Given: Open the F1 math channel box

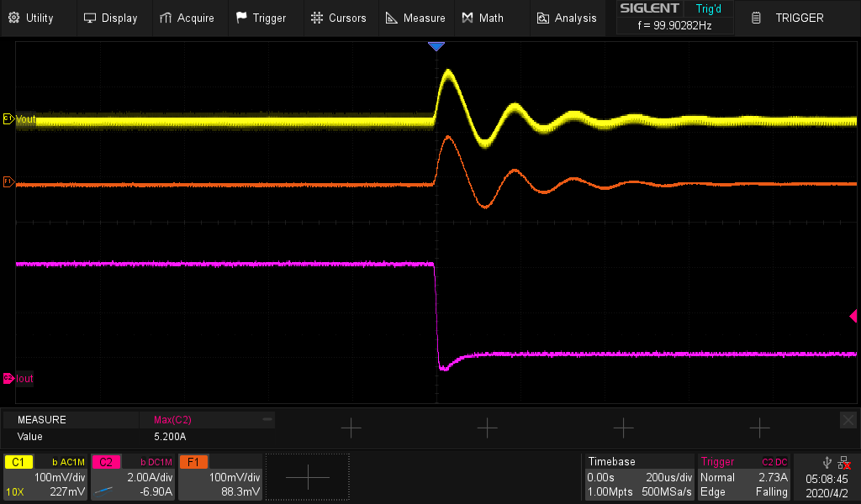Looking at the screenshot, I should click(220, 477).
